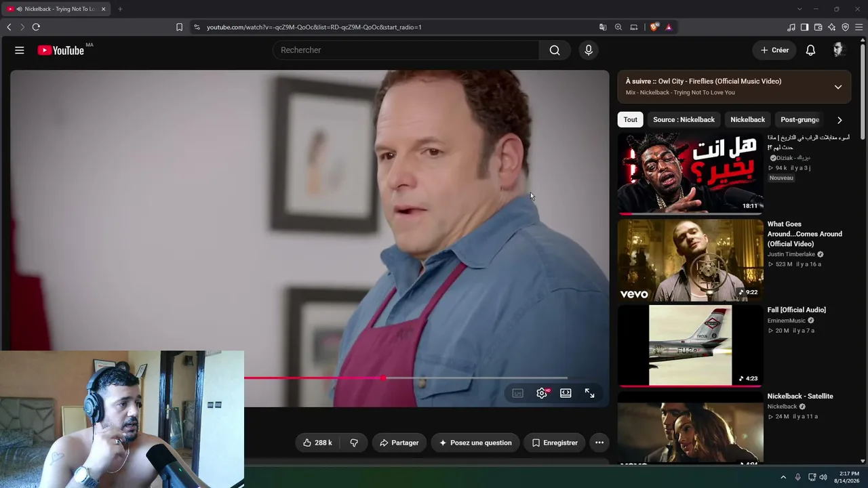This screenshot has width=868, height=488.
Task: Click the cast media icon in address bar
Action: tap(634, 27)
